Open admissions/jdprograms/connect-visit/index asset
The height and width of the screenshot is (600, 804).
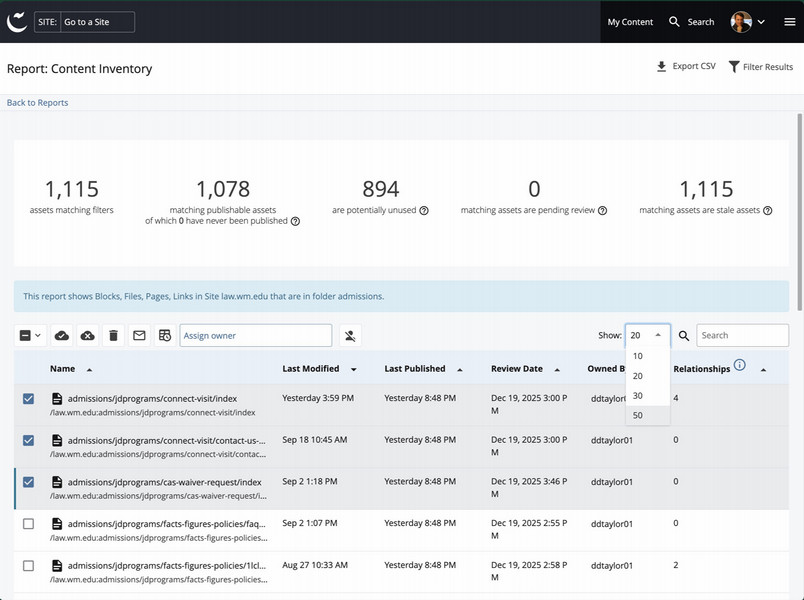[x=152, y=398]
